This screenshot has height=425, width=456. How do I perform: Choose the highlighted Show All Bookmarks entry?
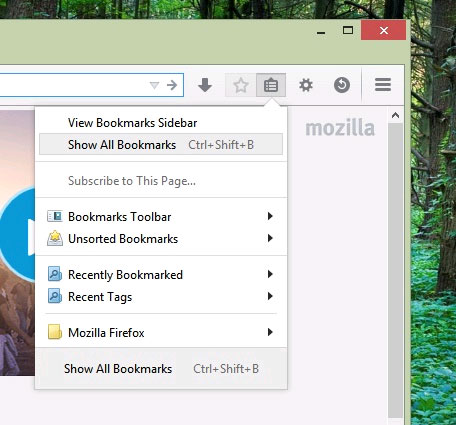pos(161,144)
